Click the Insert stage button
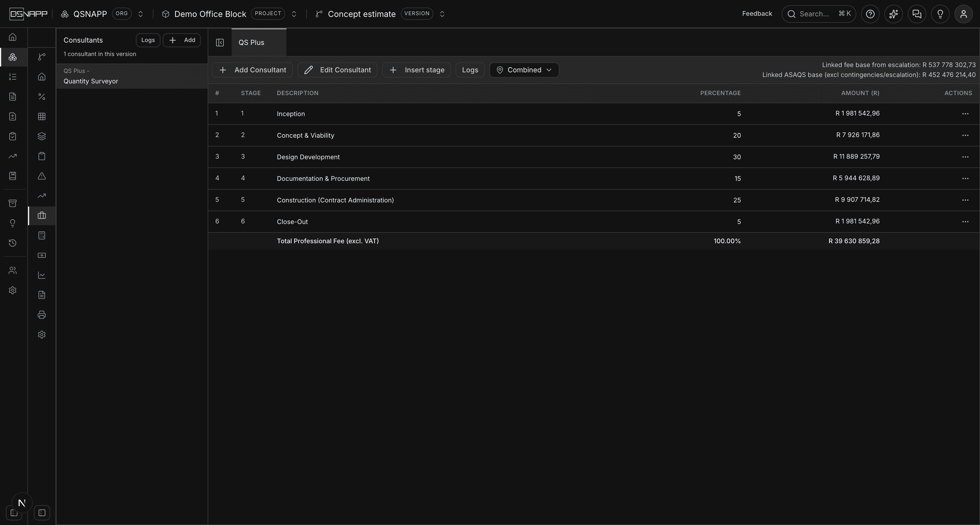The image size is (980, 525). 416,70
